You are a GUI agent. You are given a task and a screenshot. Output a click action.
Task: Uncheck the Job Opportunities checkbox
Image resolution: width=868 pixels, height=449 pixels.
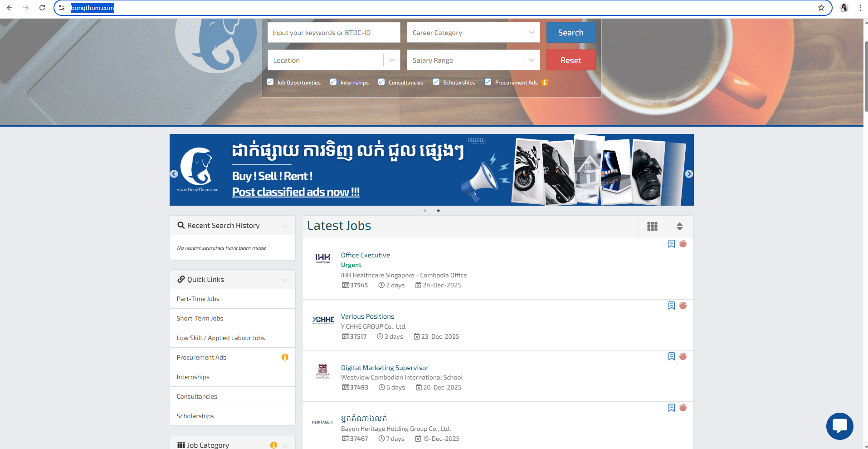click(271, 82)
